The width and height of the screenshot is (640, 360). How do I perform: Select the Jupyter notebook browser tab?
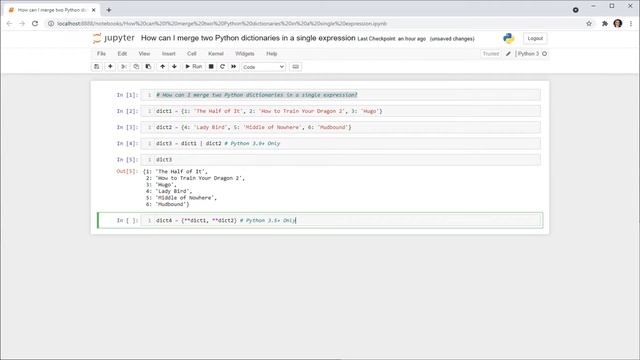pyautogui.click(x=51, y=10)
